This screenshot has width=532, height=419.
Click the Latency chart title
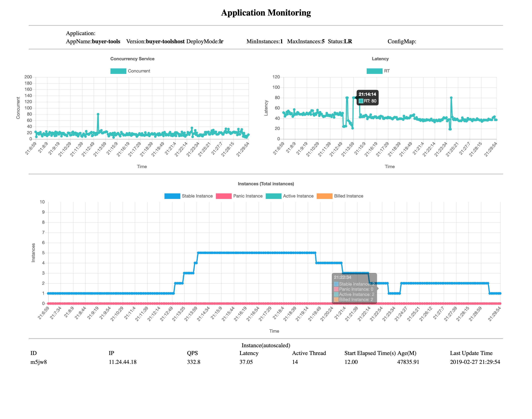[x=380, y=59]
